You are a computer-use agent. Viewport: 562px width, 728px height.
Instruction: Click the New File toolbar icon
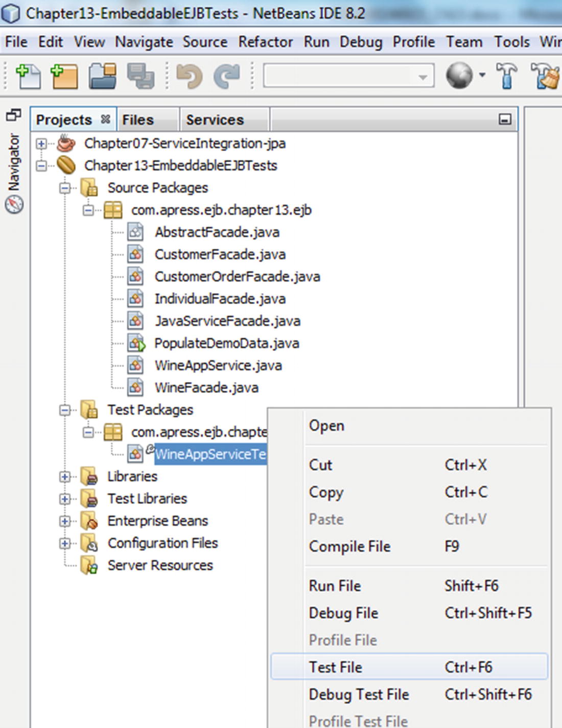[28, 76]
